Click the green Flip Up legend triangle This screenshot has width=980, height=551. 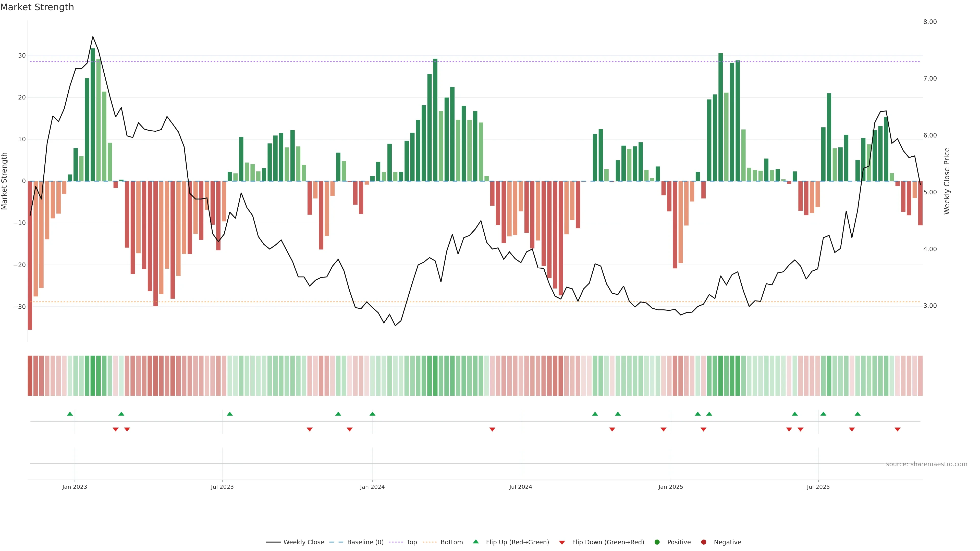(x=475, y=542)
